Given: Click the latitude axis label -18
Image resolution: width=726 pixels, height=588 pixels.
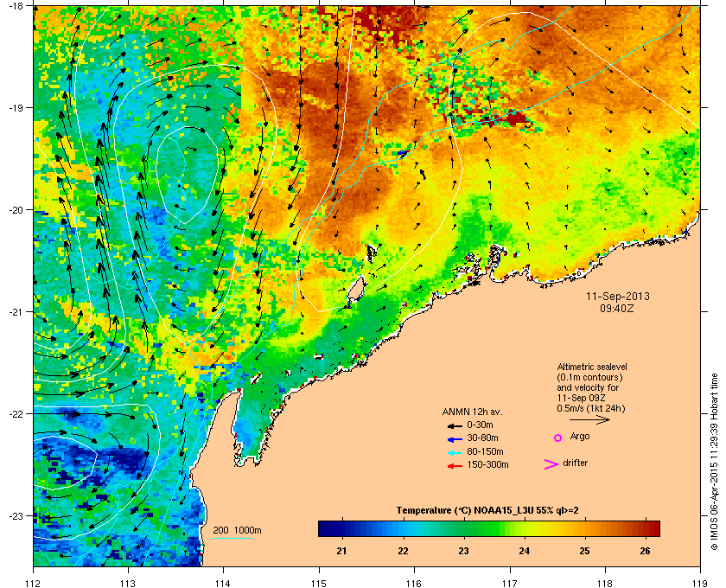Looking at the screenshot, I should [x=15, y=6].
